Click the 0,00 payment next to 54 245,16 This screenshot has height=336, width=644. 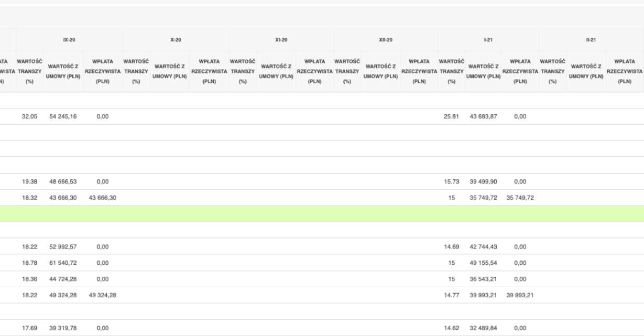point(103,116)
